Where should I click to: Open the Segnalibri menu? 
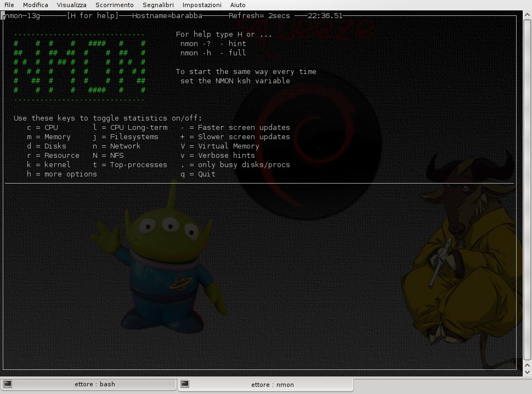click(158, 5)
